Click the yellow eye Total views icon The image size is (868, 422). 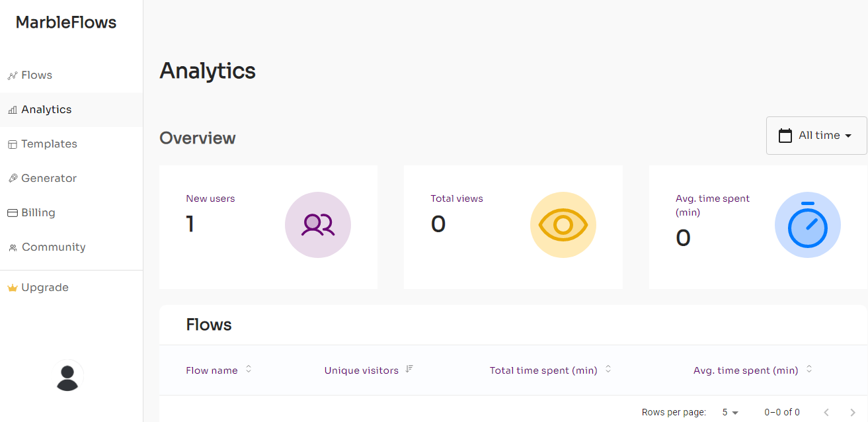(x=563, y=225)
